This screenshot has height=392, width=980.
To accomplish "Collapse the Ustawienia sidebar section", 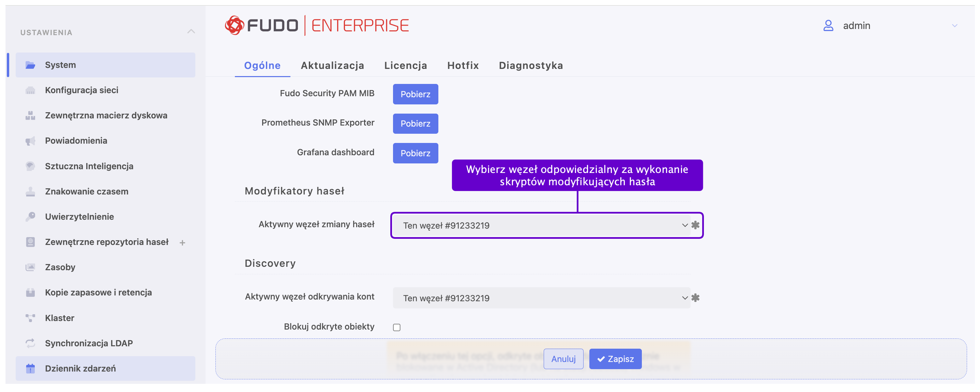I will pyautogui.click(x=191, y=32).
